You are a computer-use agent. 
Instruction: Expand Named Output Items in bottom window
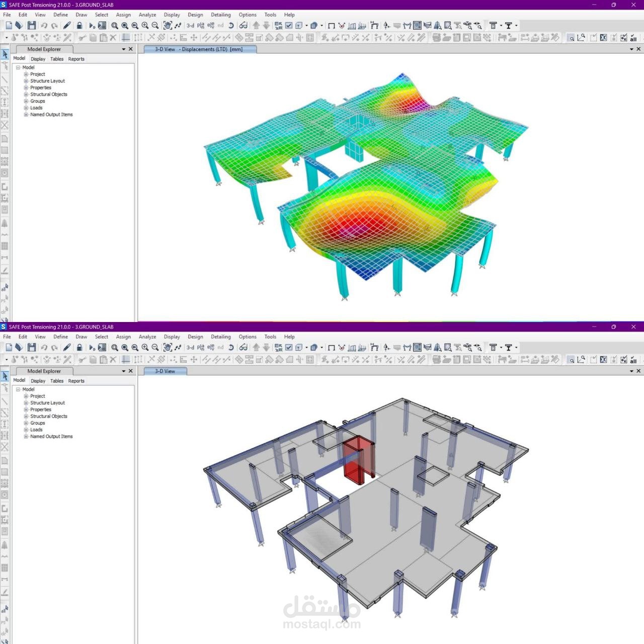tap(26, 437)
